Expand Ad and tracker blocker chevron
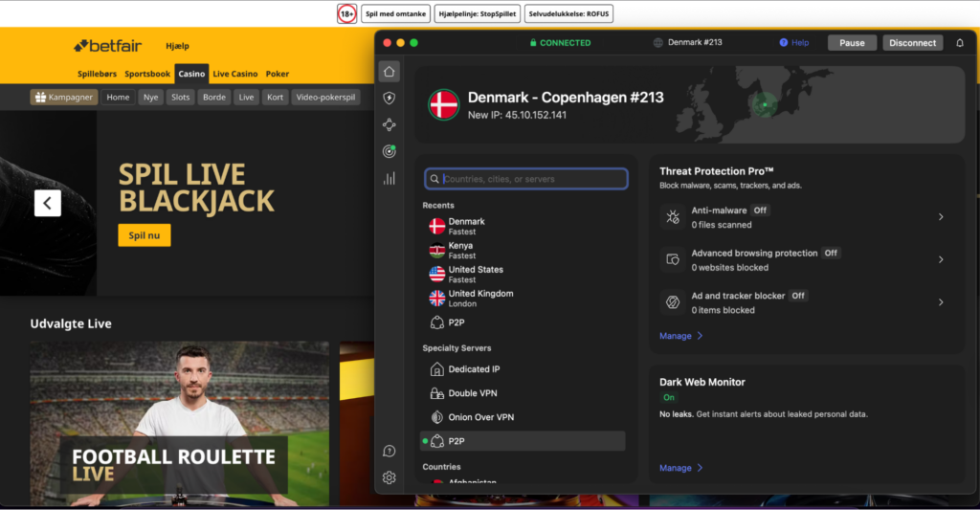Screen dimensions: 980x510 tap(941, 301)
